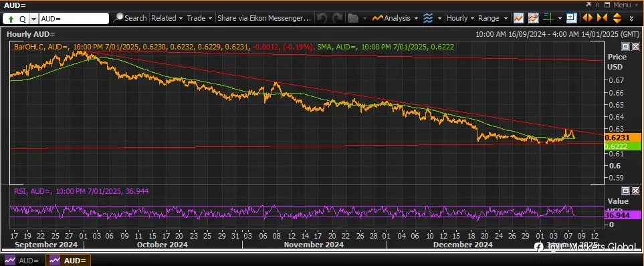Click the expand horizontally orange arrows icon
Viewport: 644px width, 266px height.
(x=587, y=18)
